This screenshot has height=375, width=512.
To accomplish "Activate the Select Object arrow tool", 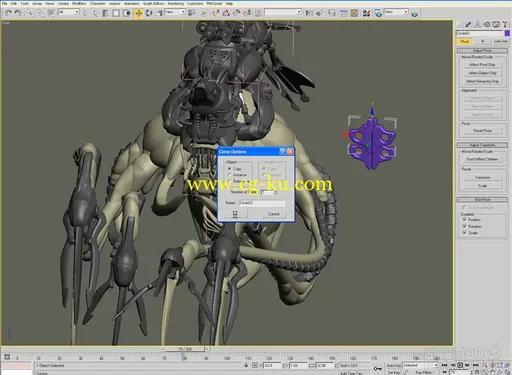I will [x=85, y=13].
